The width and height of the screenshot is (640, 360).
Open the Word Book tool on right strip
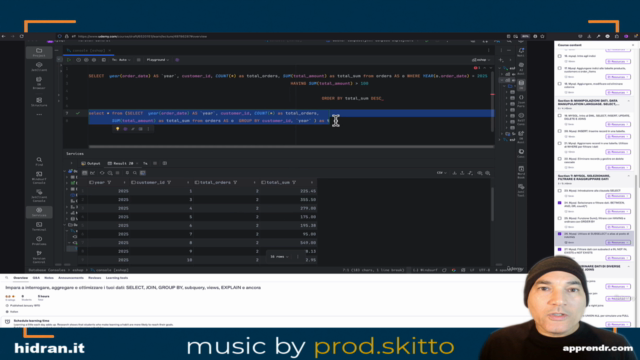pos(521,171)
